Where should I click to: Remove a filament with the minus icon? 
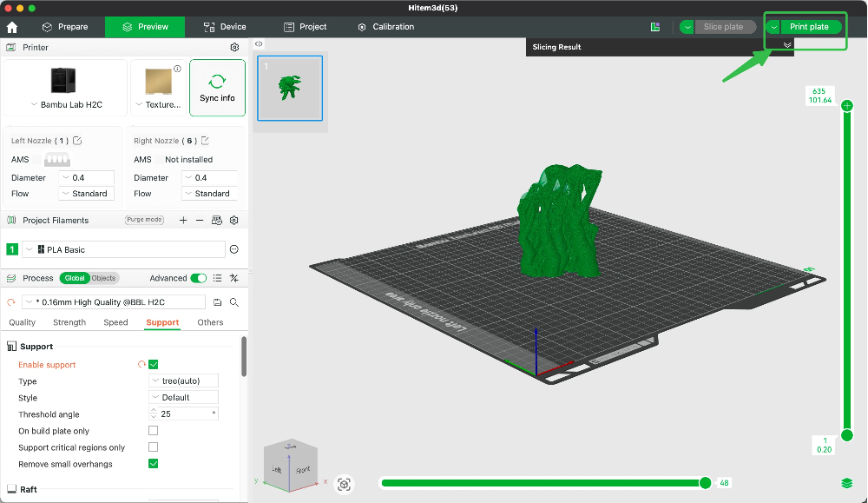[x=201, y=220]
